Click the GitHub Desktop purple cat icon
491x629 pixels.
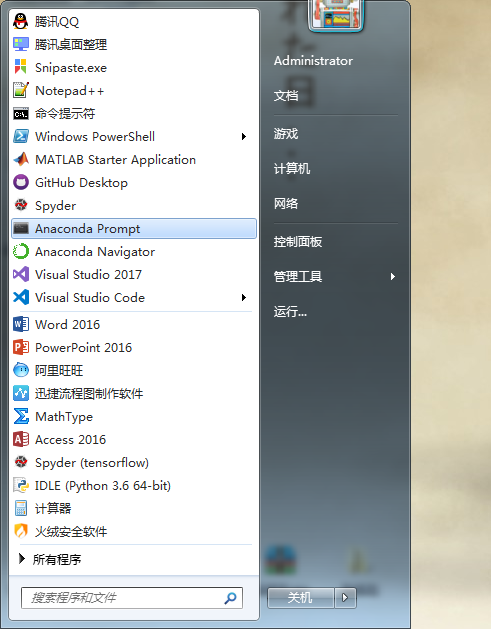(20, 183)
